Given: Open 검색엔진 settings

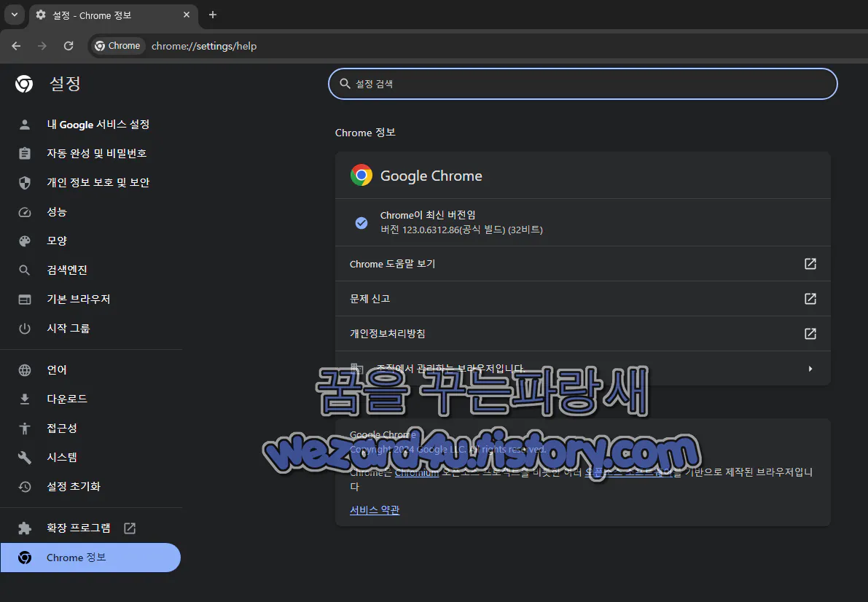Looking at the screenshot, I should click(66, 270).
